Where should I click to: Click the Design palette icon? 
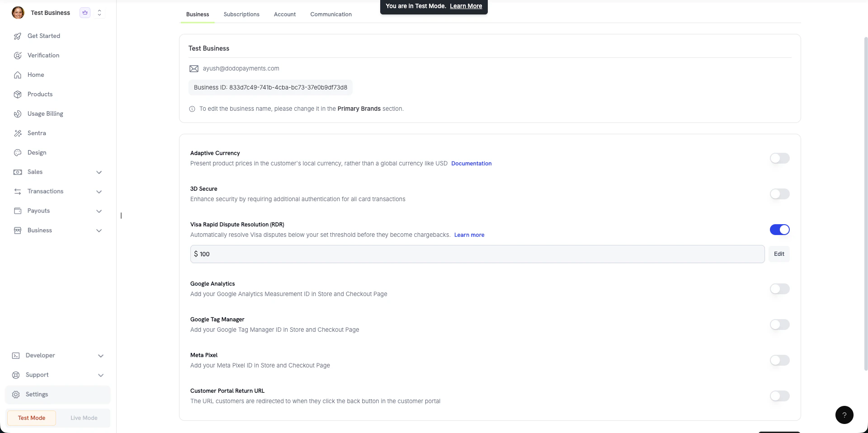coord(18,153)
